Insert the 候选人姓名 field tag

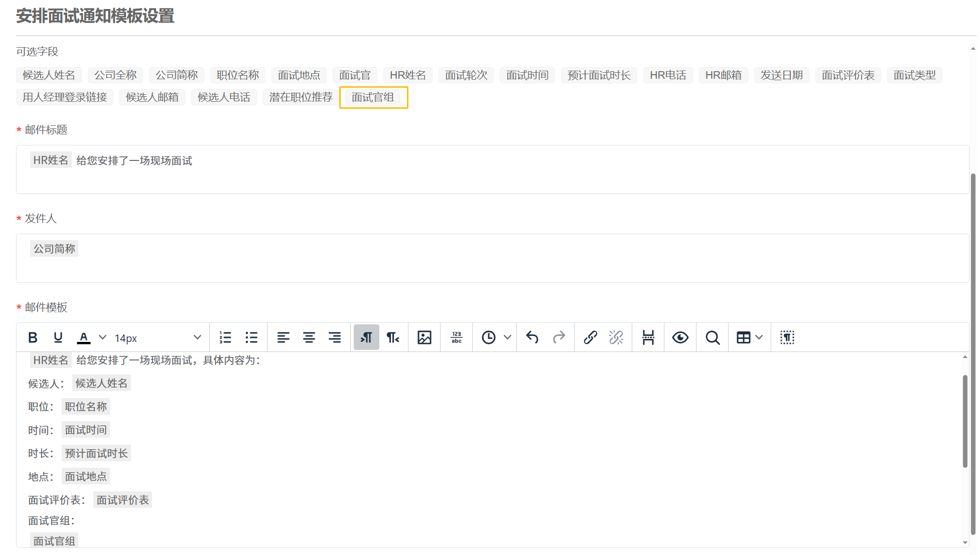point(49,75)
